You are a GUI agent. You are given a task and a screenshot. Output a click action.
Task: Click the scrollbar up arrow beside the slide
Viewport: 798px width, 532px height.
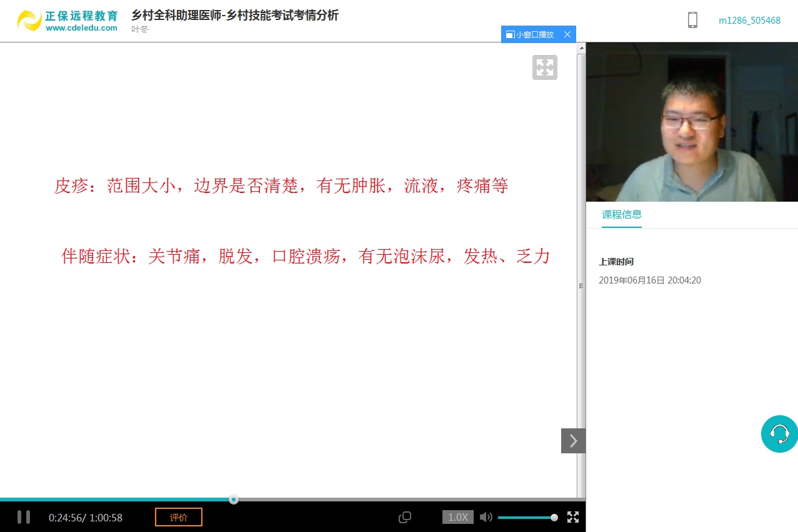tap(581, 48)
